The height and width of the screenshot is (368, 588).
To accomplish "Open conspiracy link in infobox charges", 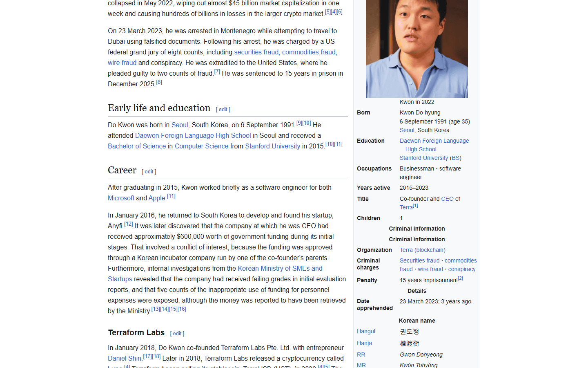I will click(462, 269).
